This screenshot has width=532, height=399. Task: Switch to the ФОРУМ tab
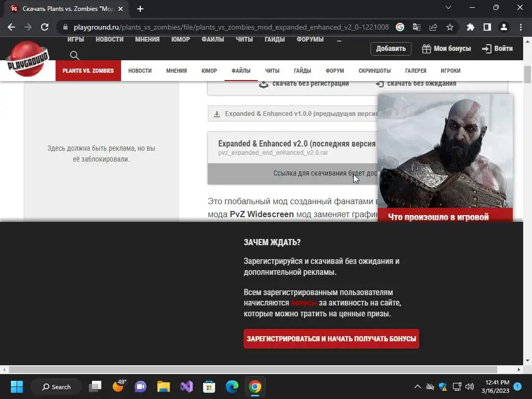point(335,71)
